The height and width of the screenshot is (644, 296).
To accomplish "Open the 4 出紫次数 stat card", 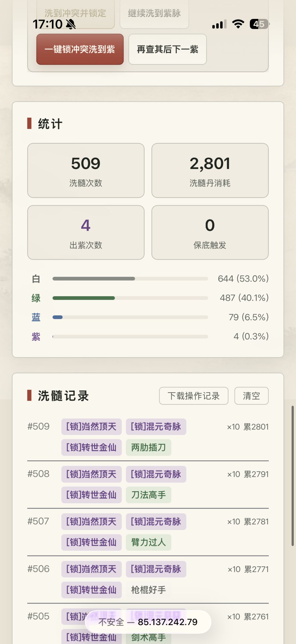I will click(x=86, y=232).
